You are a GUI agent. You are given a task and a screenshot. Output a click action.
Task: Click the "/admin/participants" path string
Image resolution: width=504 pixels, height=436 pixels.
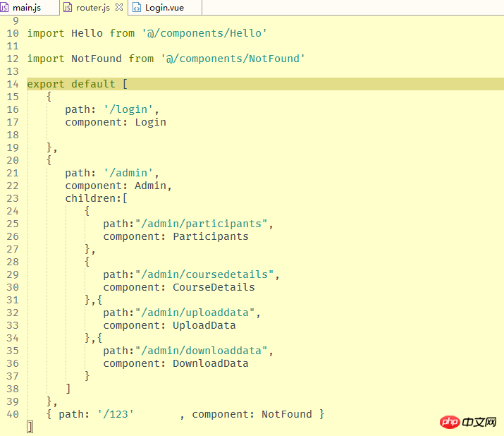[201, 224]
